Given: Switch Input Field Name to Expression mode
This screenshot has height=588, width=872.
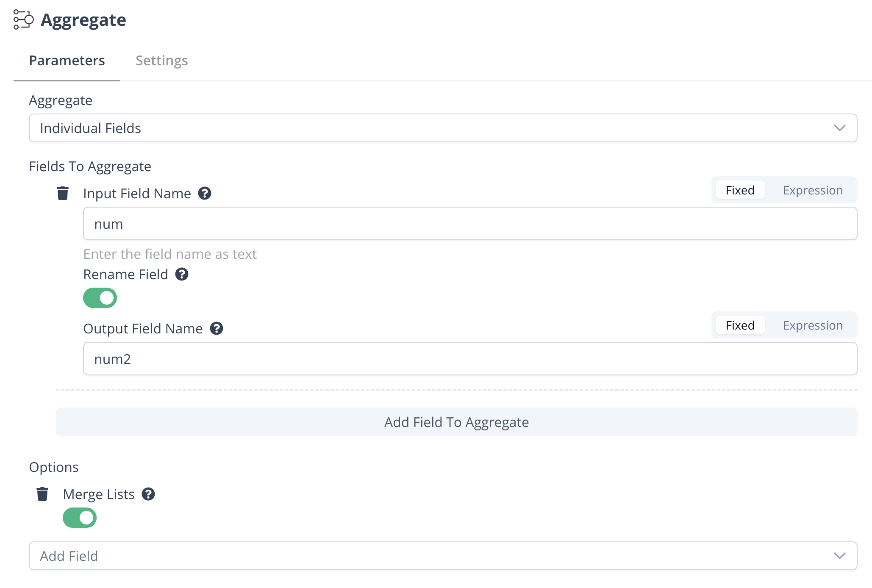Looking at the screenshot, I should (812, 190).
